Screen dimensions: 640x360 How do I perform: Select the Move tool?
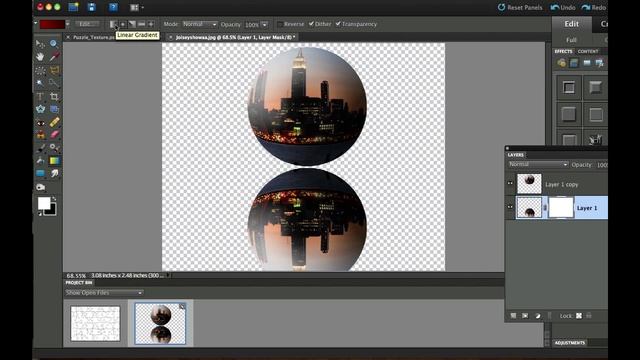tap(40, 44)
